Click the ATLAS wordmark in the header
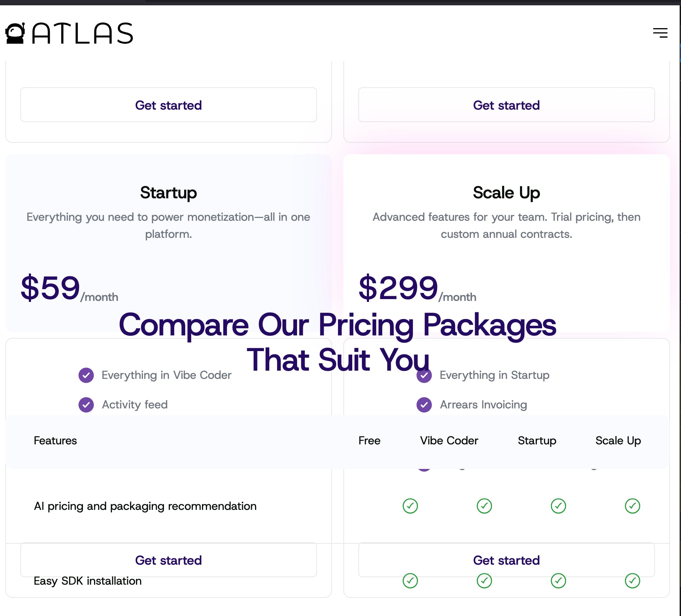This screenshot has height=616, width=681. click(x=83, y=33)
